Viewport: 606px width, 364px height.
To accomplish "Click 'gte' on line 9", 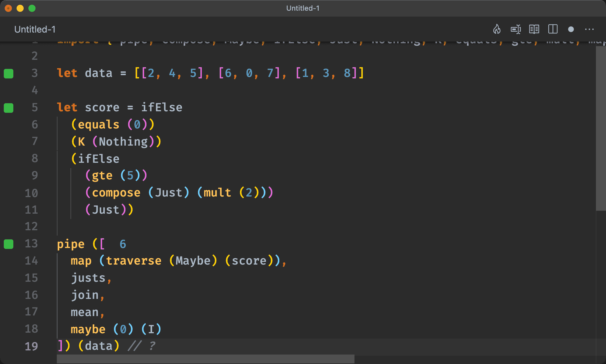I will (x=102, y=175).
